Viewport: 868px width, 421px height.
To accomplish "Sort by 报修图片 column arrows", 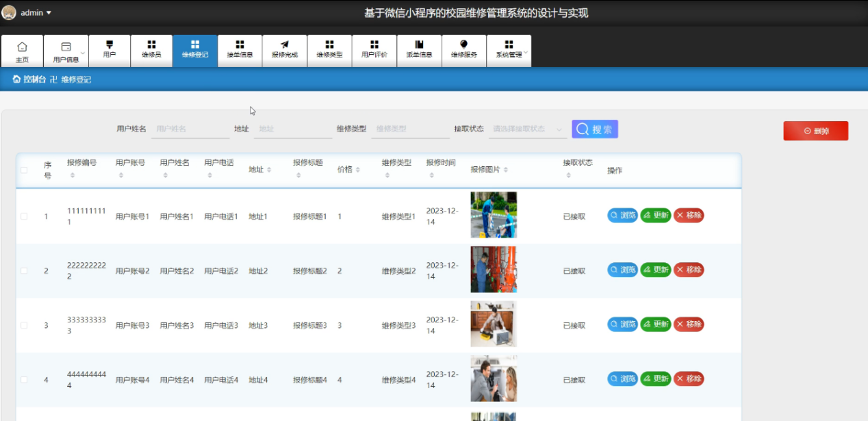I will pos(505,170).
